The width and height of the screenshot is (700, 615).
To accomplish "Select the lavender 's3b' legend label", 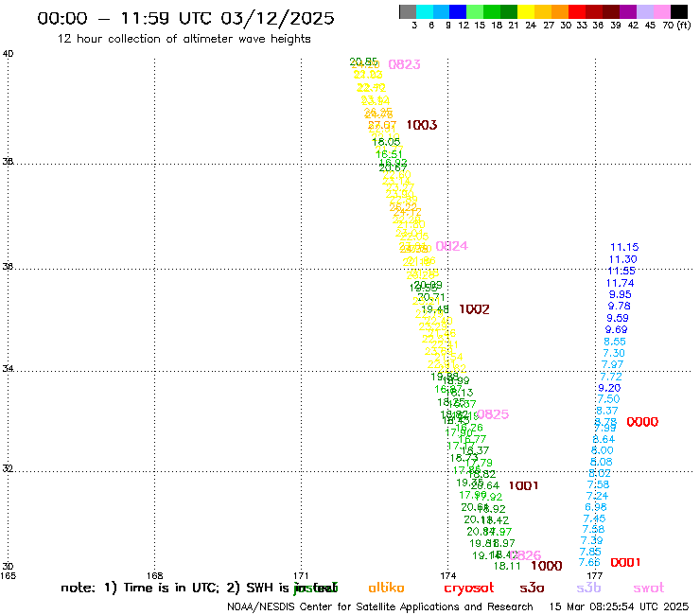I will point(588,588).
